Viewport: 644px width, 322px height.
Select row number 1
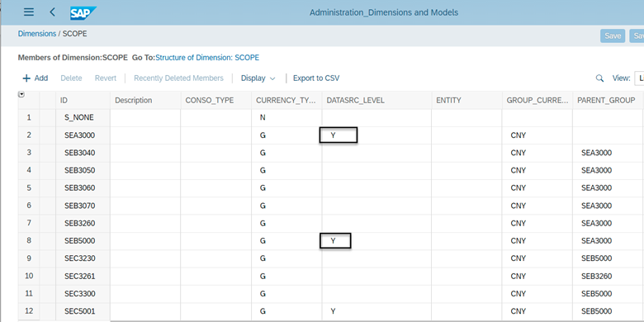pos(29,117)
